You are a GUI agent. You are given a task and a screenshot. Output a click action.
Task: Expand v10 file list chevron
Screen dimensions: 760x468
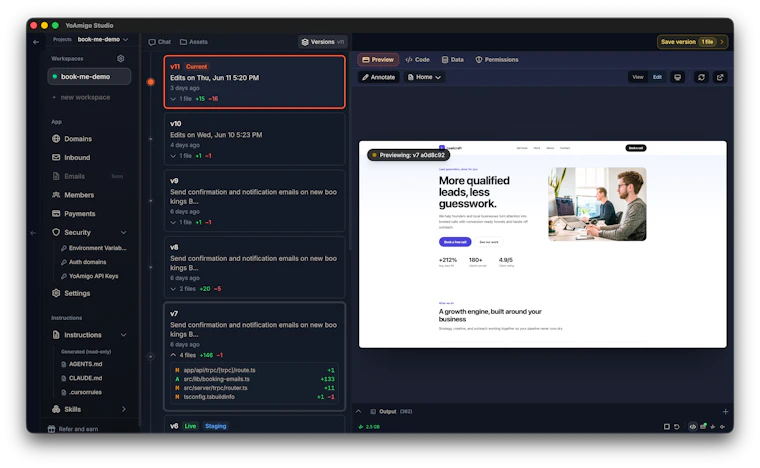click(x=173, y=156)
